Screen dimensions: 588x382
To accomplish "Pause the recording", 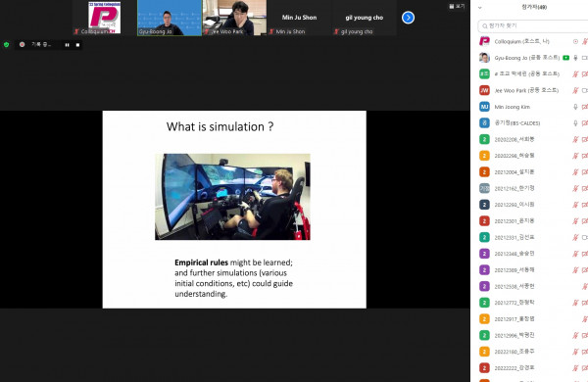I will click(x=67, y=45).
